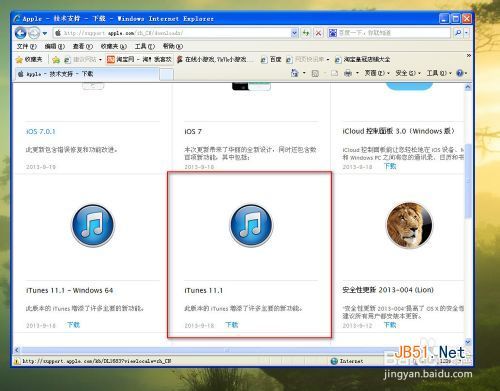
Task: Expand the search provider dropdown arrow
Action: click(466, 33)
